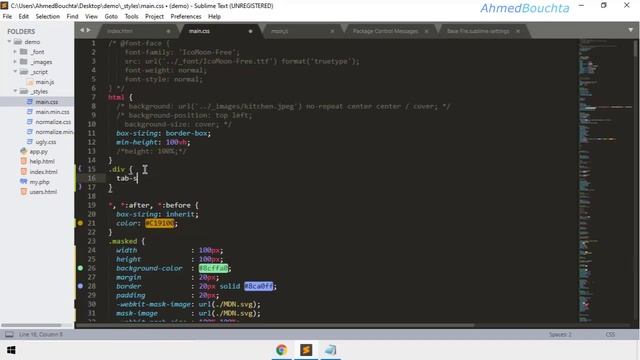
Task: Click the Sublime Text taskbar icon
Action: (x=306, y=350)
